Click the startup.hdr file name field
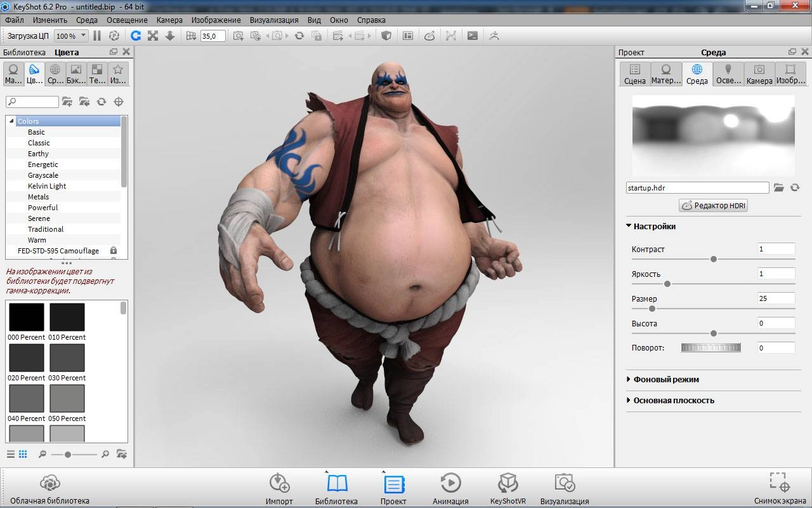Viewport: 812px width, 508px height. click(x=698, y=188)
